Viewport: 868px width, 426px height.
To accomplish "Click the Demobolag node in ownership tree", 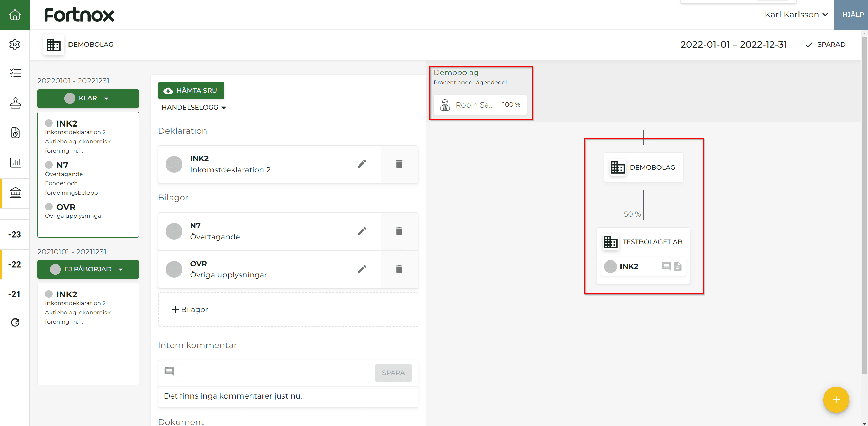I will pyautogui.click(x=643, y=167).
